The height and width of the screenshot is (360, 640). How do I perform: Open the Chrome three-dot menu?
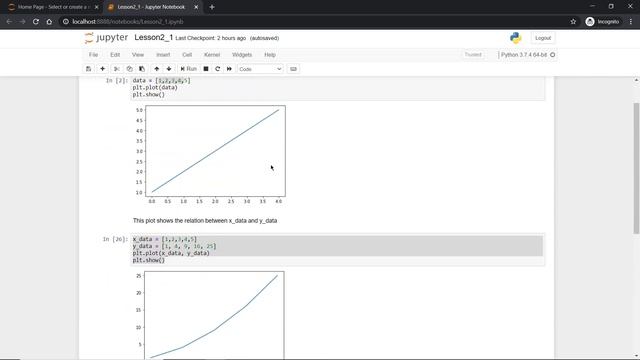[631, 22]
